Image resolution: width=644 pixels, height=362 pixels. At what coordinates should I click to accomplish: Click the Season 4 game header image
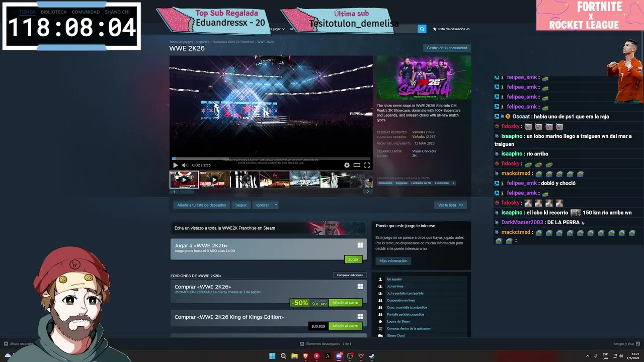pyautogui.click(x=424, y=77)
